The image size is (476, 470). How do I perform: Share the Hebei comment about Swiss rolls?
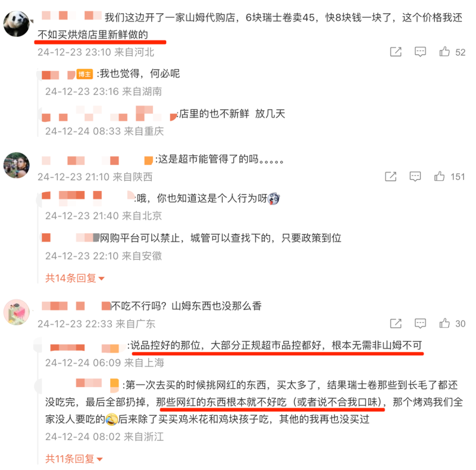[396, 52]
